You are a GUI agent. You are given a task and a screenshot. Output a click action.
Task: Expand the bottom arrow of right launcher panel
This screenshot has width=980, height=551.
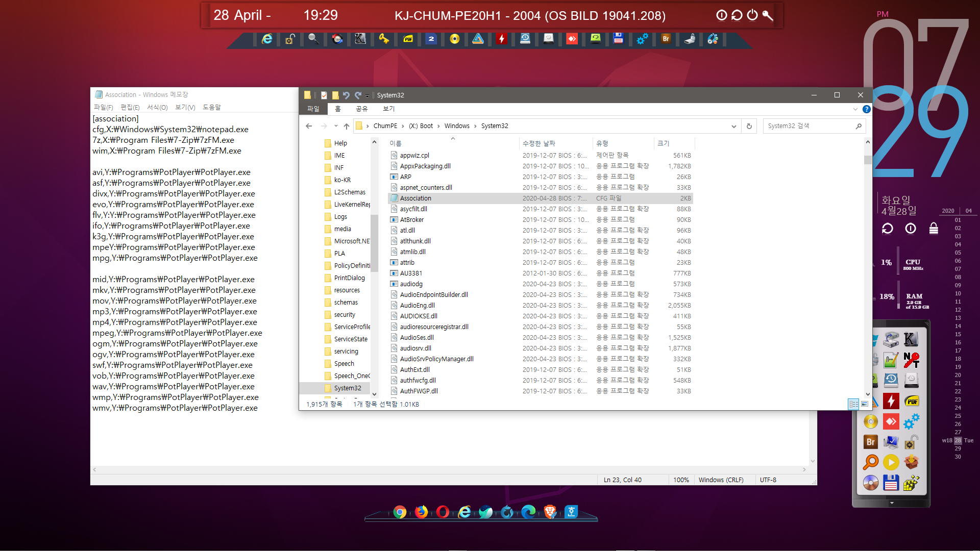[891, 503]
